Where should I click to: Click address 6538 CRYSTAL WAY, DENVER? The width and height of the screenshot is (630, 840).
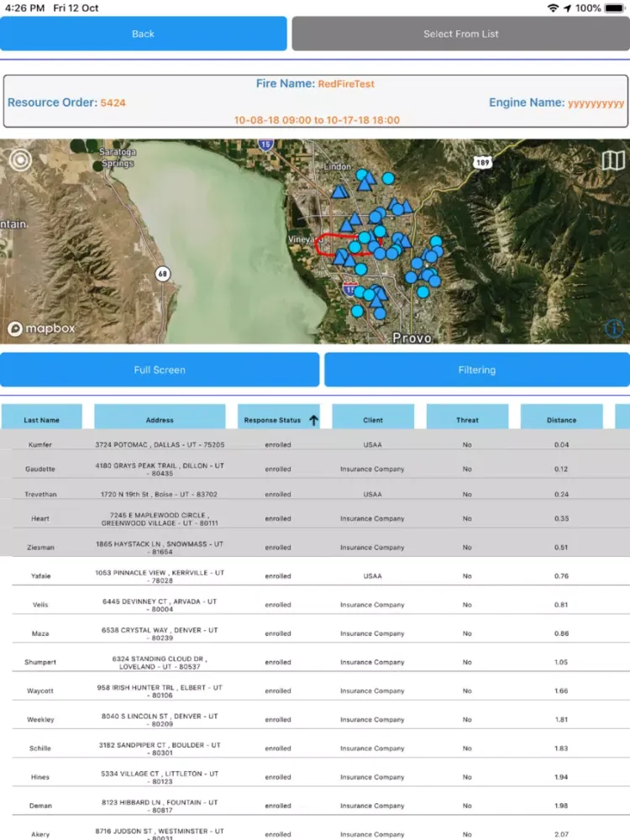[x=160, y=633]
